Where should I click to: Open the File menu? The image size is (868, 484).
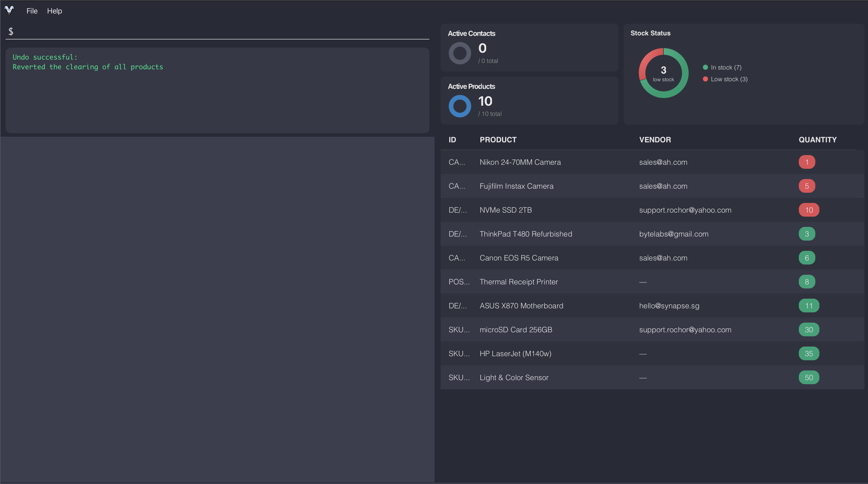(32, 11)
